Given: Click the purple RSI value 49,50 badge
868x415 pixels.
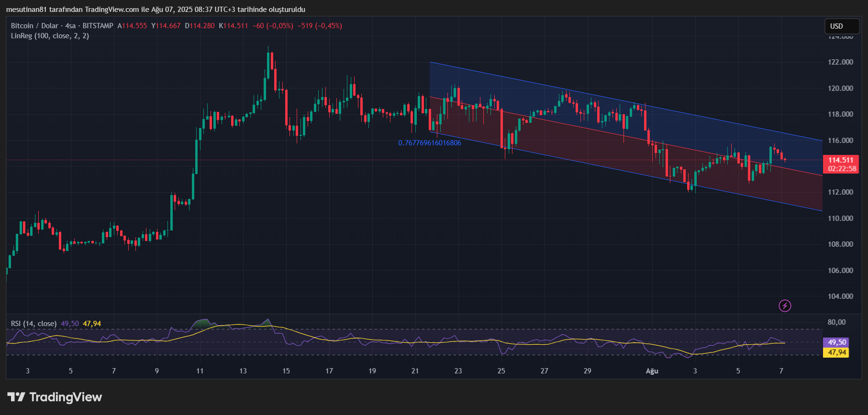Looking at the screenshot, I should [x=835, y=342].
